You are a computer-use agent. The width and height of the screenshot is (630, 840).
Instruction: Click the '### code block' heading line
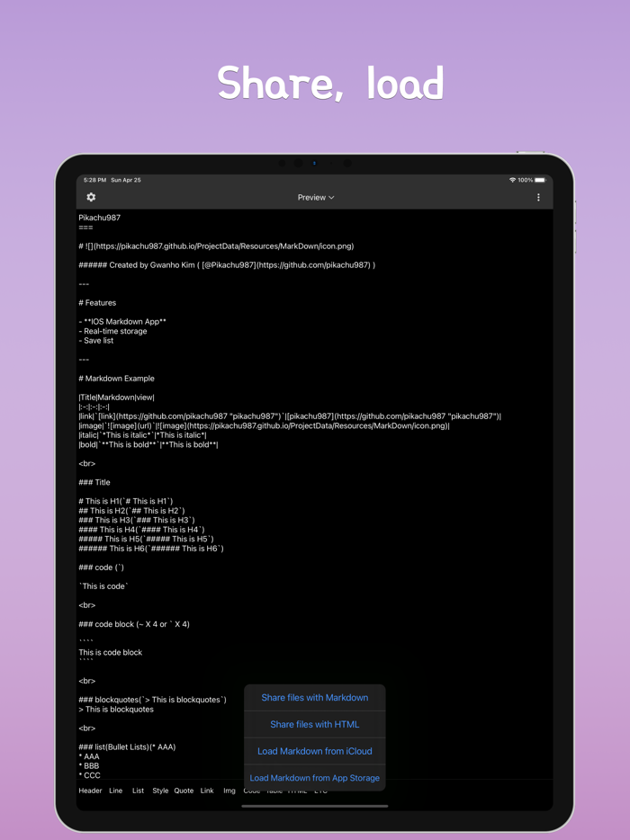click(134, 624)
